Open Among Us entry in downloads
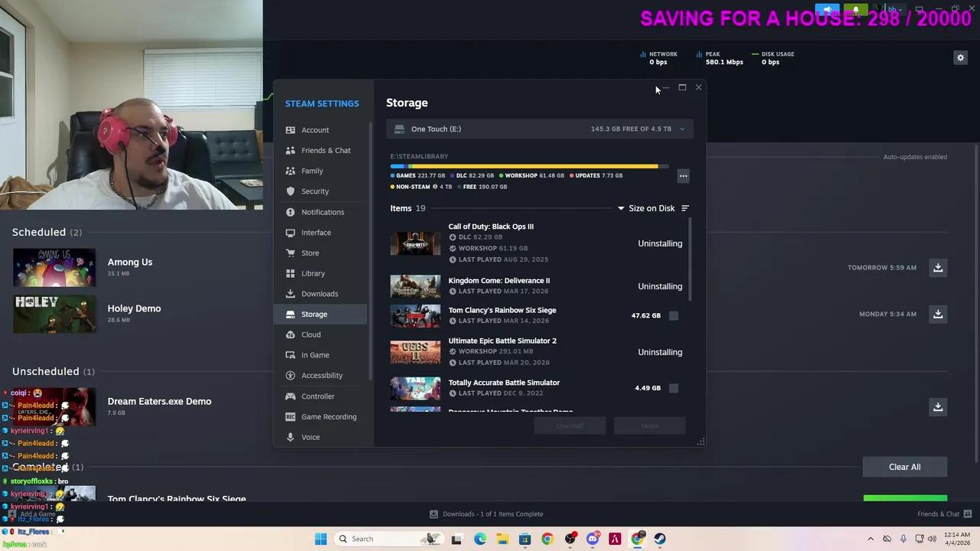Screen dimensions: 980x551 click(x=130, y=262)
